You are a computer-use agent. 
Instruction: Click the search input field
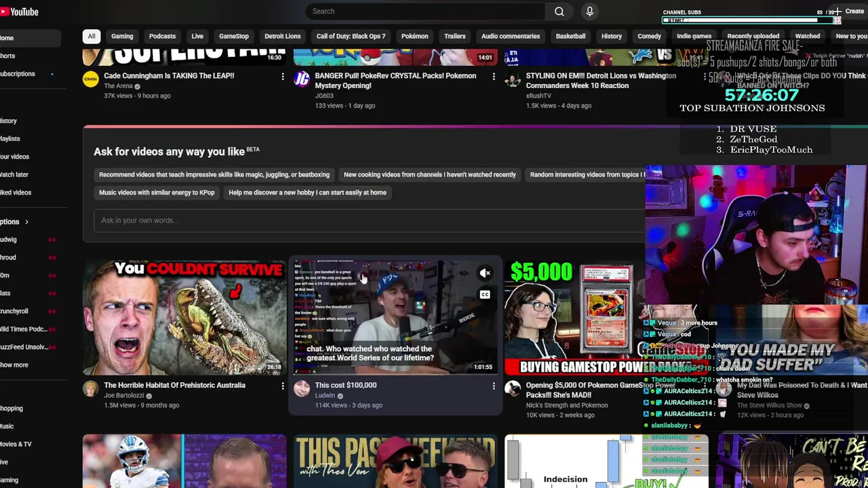click(x=426, y=12)
